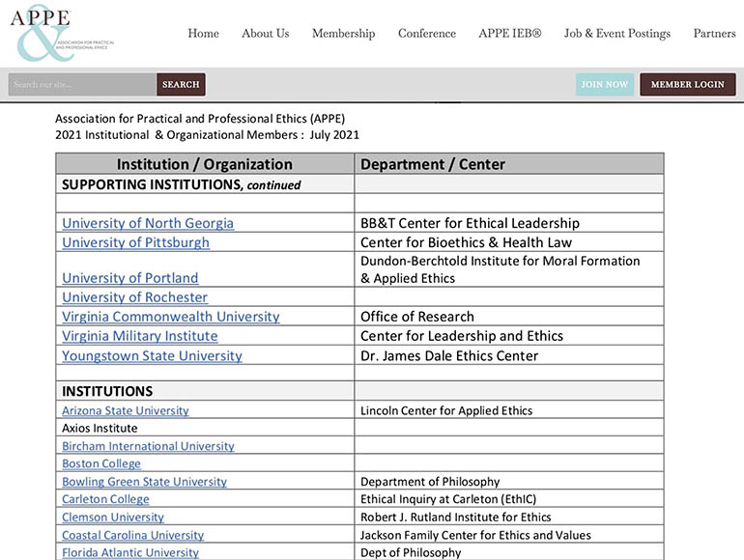Open the About Us menu
This screenshot has width=744, height=560.
point(266,34)
